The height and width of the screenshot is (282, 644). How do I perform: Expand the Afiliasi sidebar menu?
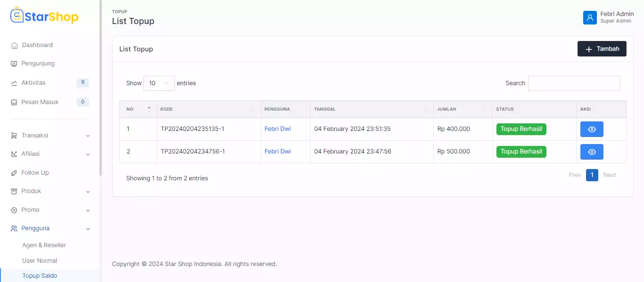click(x=50, y=154)
